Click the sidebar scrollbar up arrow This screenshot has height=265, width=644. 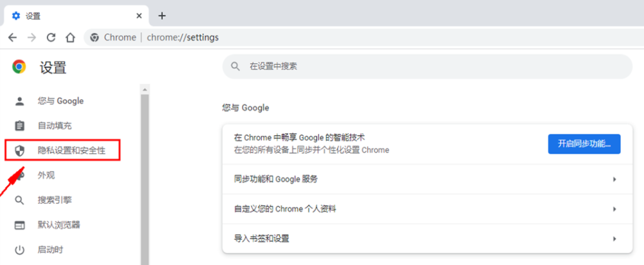point(145,89)
